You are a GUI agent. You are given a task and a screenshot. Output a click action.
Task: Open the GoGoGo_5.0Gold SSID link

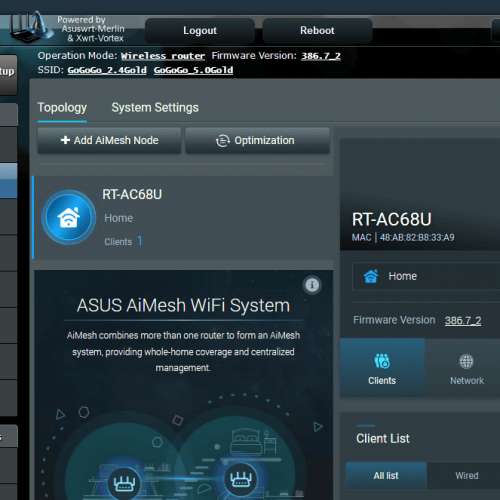pyautogui.click(x=193, y=70)
